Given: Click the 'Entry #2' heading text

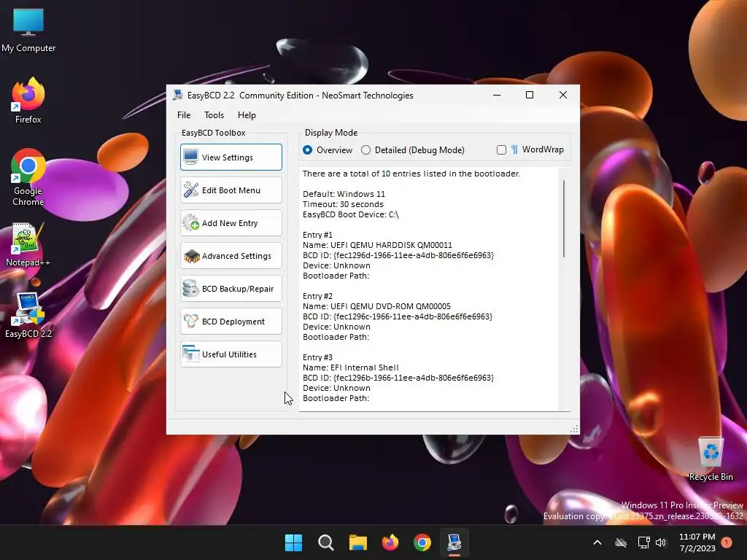Looking at the screenshot, I should 318,296.
